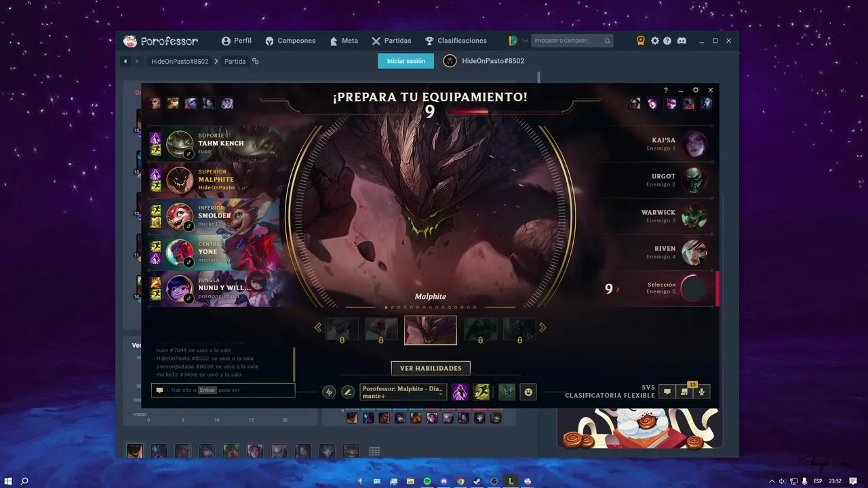The width and height of the screenshot is (868, 488).
Task: Open the notification center icon
Action: tap(853, 481)
